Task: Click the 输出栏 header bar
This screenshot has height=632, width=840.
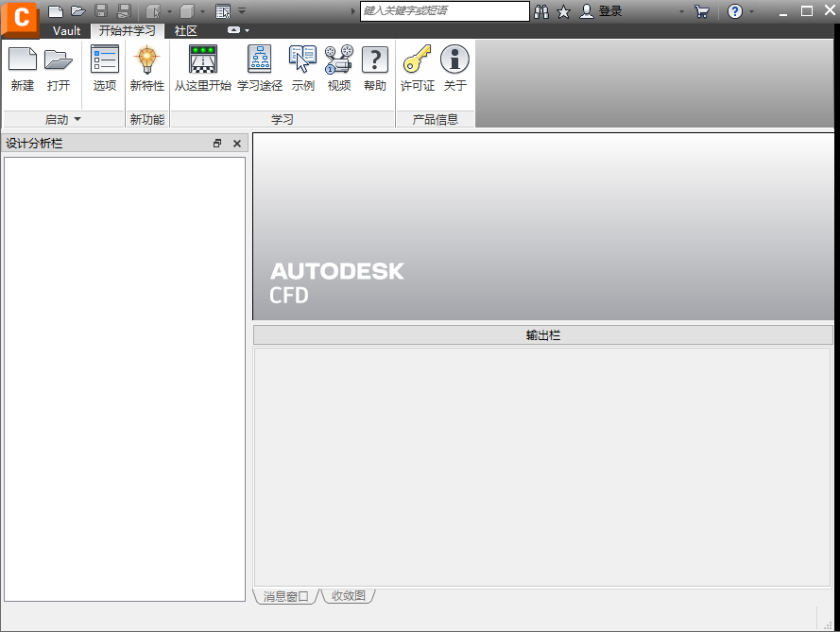Action: click(542, 335)
